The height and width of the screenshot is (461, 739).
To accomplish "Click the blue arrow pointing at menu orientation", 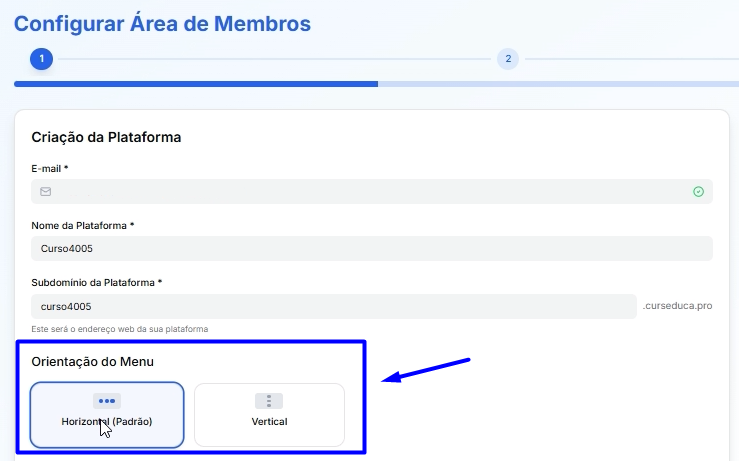I will 427,369.
